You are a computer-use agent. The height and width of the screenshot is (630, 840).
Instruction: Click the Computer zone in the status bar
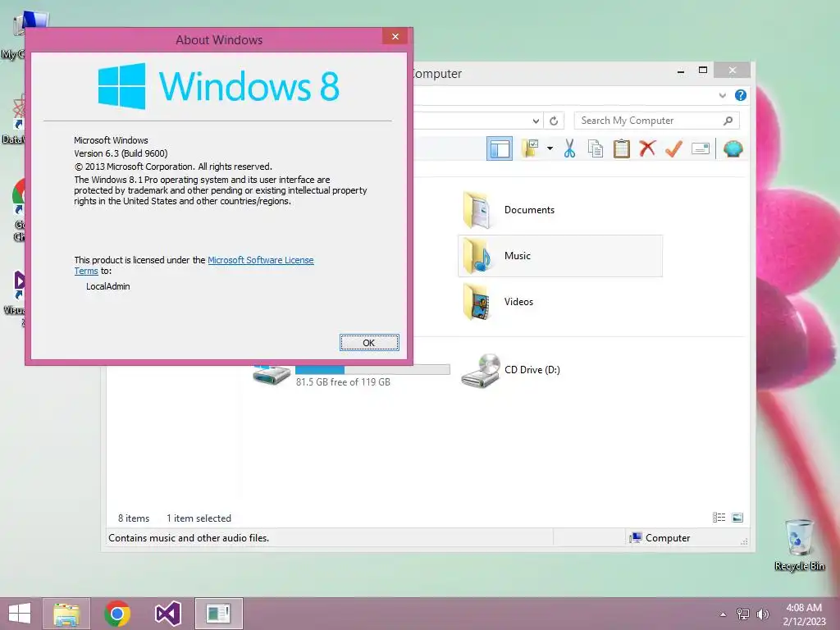[660, 538]
